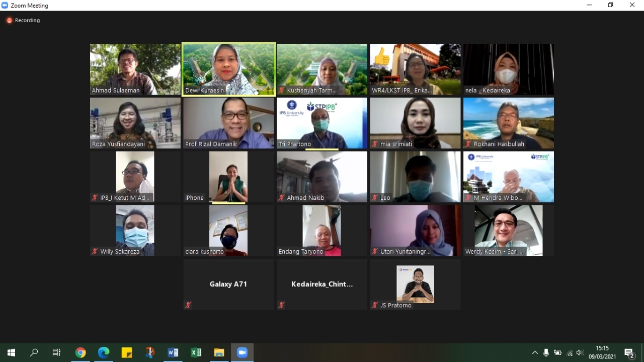Select Dewi Kuraesin's highlighted video tile
This screenshot has width=644, height=362.
point(228,69)
